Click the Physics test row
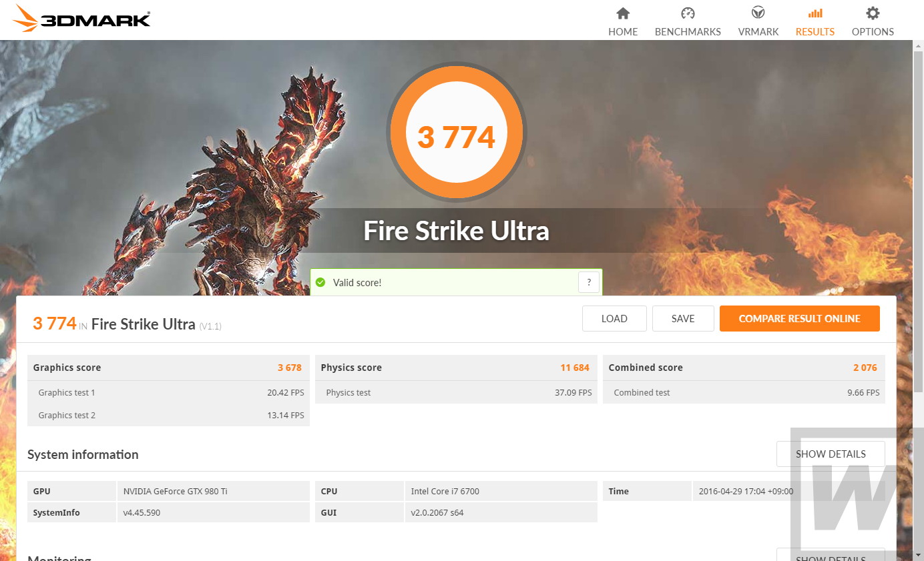Viewport: 924px width, 561px height. [456, 392]
